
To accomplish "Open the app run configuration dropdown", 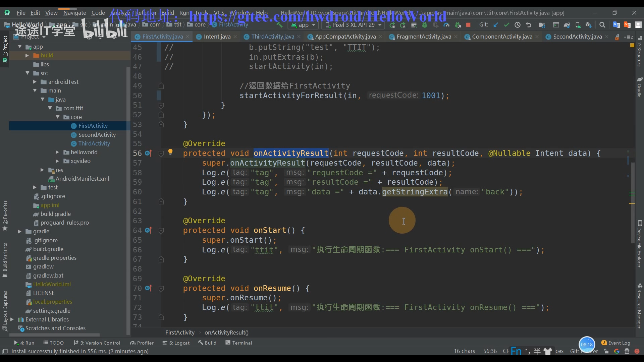I will [x=303, y=25].
